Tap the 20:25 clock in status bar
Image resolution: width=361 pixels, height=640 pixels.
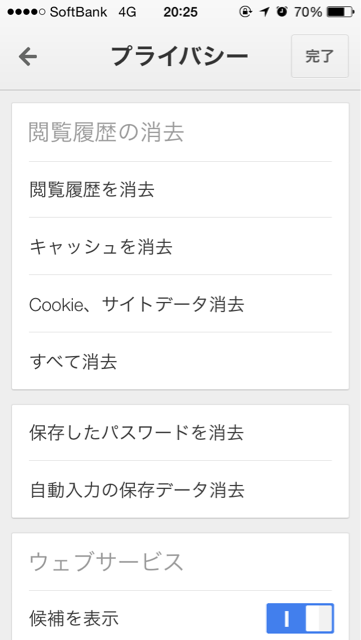click(x=180, y=12)
